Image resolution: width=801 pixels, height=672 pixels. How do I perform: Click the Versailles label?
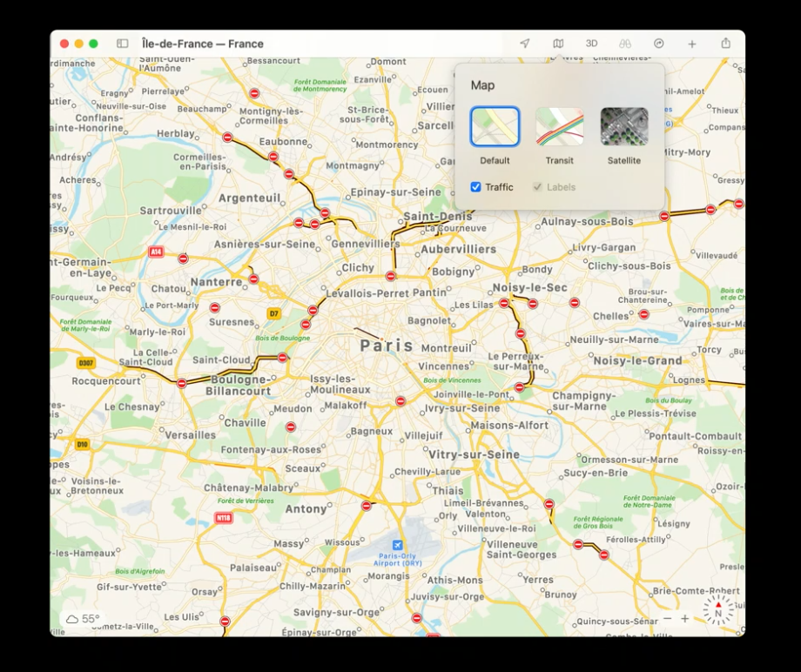tap(191, 435)
